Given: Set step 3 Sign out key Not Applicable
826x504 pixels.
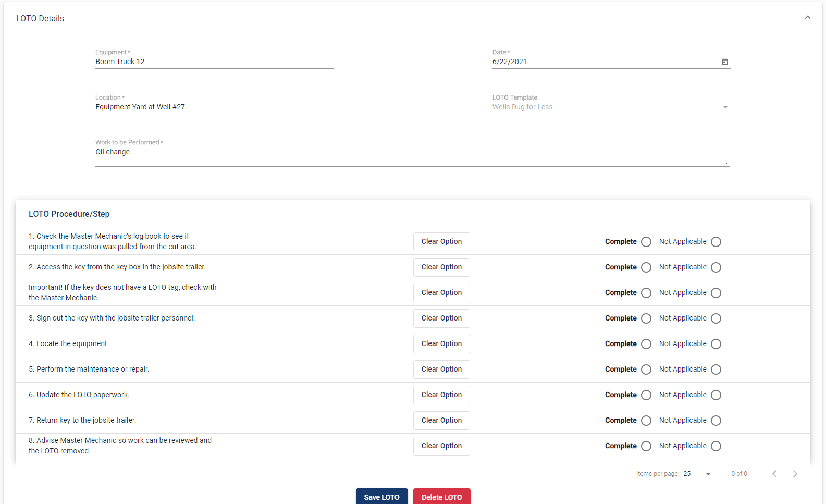Looking at the screenshot, I should click(x=716, y=318).
